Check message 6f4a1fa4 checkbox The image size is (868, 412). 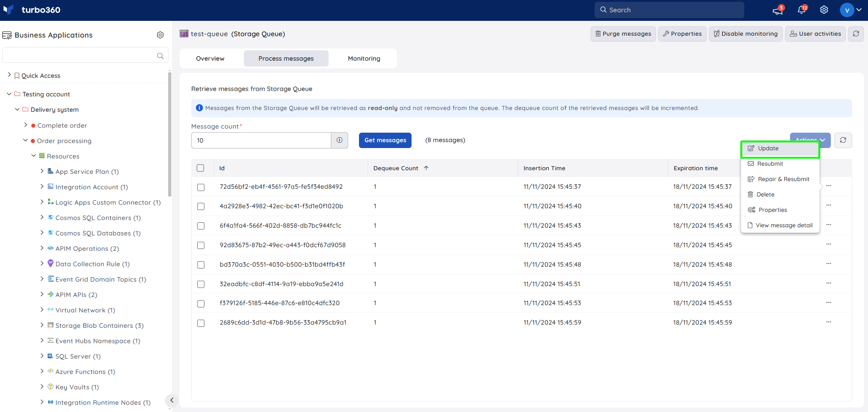201,226
